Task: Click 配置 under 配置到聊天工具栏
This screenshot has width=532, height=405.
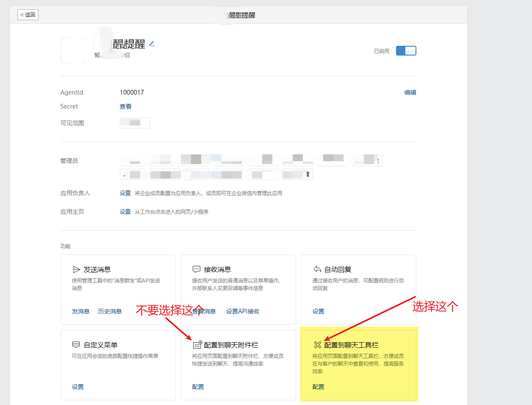Action: 318,387
